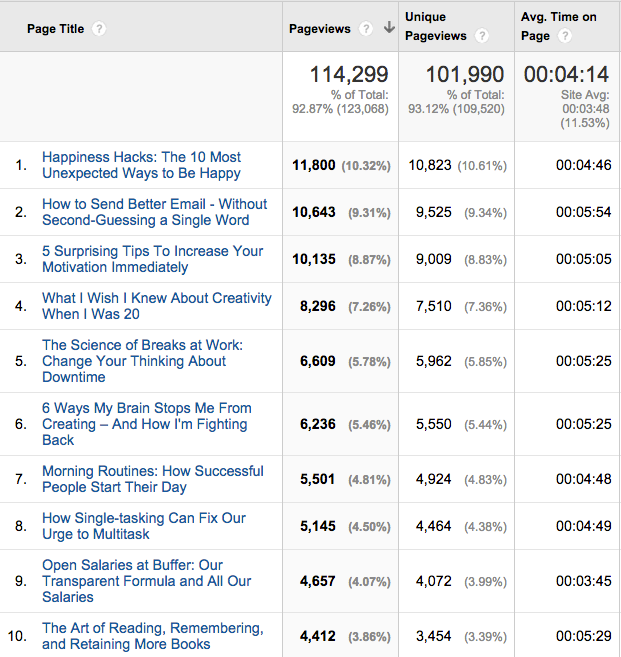Open The Art of Reading, Remembering link
The image size is (621, 657).
tap(153, 636)
